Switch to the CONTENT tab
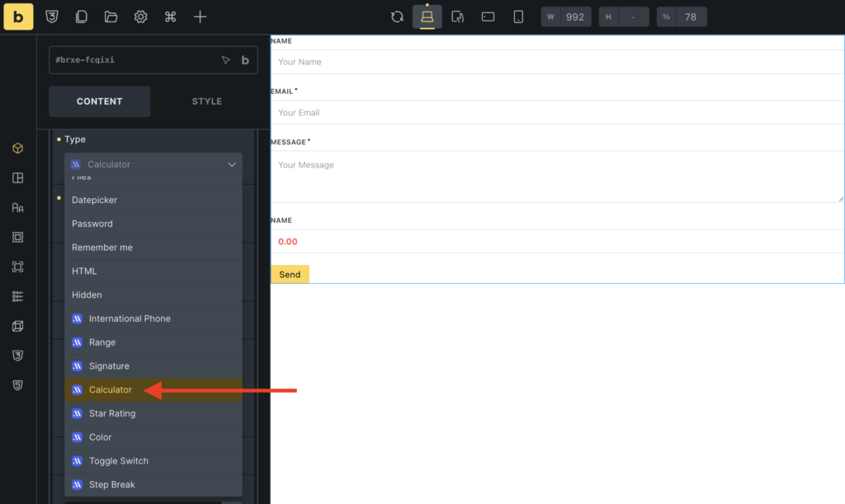This screenshot has width=845, height=504. click(100, 101)
